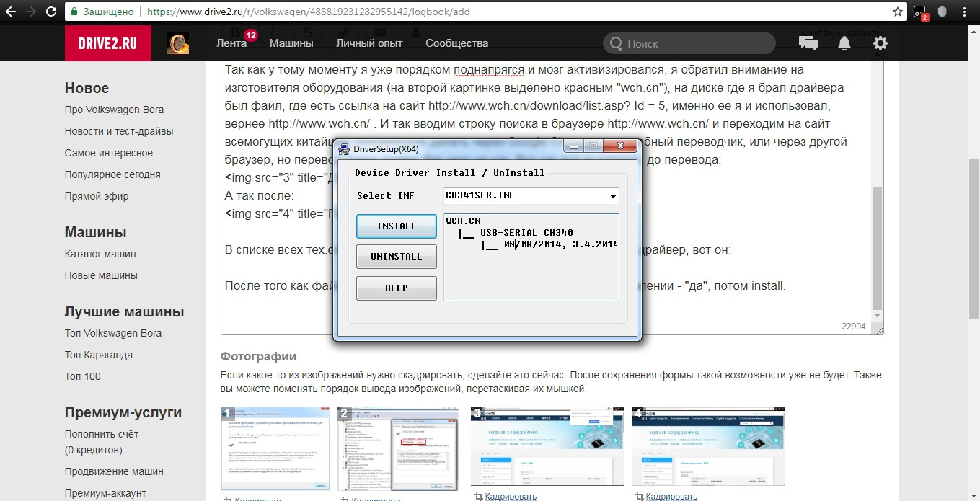This screenshot has height=501, width=980.
Task: Click the 08/08/2014, 3.4.2014 line
Action: tap(561, 244)
